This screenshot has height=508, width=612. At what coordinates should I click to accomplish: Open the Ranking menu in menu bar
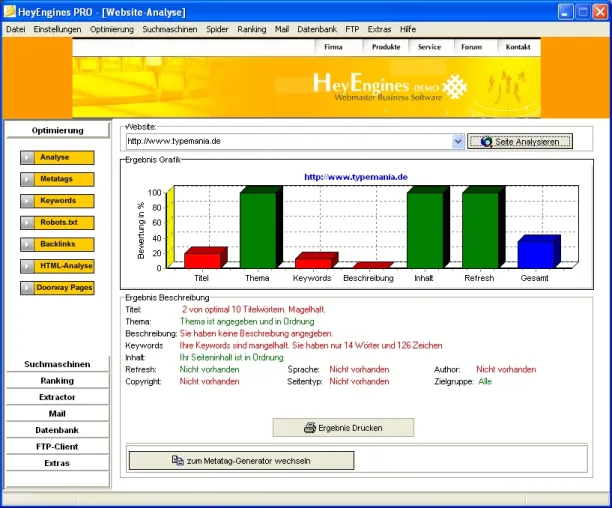point(252,29)
